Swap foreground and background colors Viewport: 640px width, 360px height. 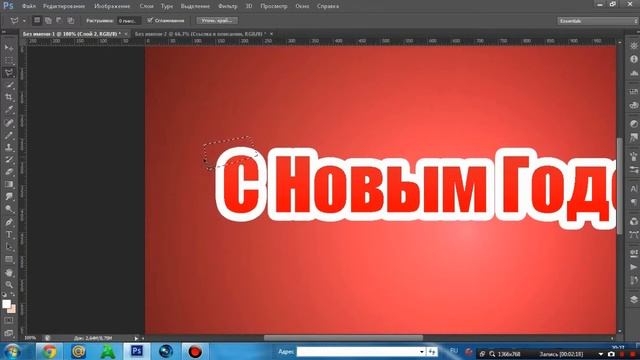point(13,294)
